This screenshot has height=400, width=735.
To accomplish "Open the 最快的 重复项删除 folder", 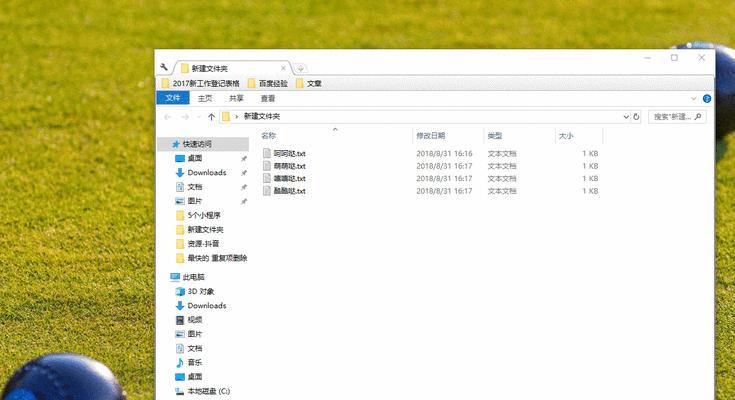I will [x=217, y=258].
